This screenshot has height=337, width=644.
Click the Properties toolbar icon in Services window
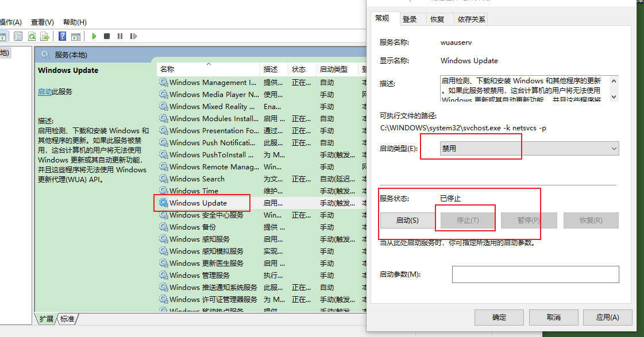(x=18, y=36)
